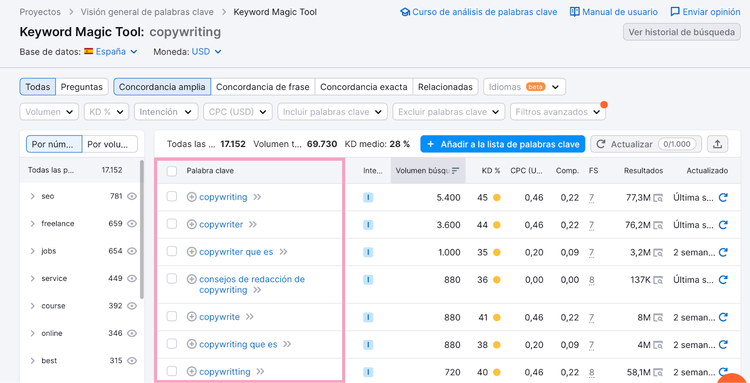Screen dimensions: 750x383
Task: Refresh the consejos de redacción row
Action: coord(723,280)
